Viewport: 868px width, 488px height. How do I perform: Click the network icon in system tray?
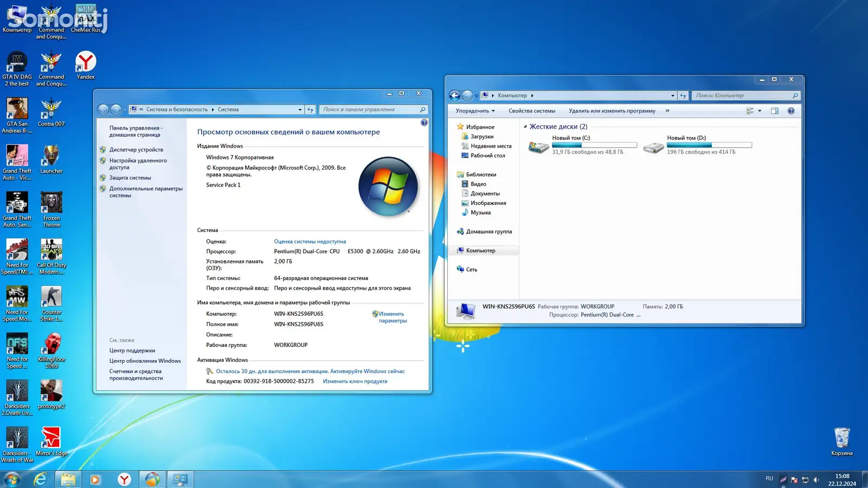(x=805, y=480)
